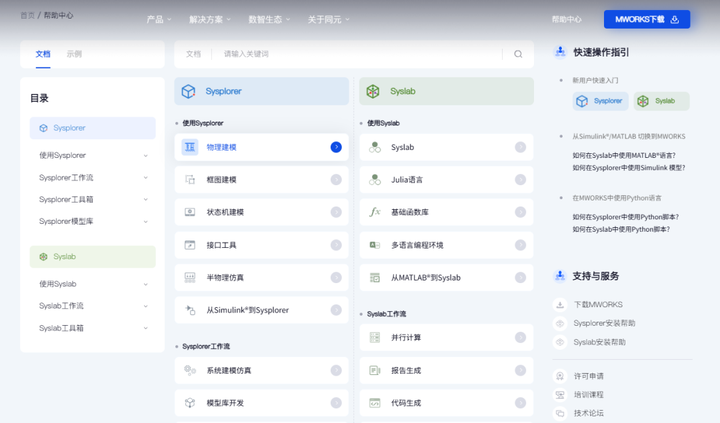Click arrow on Syslab list card

tap(520, 147)
